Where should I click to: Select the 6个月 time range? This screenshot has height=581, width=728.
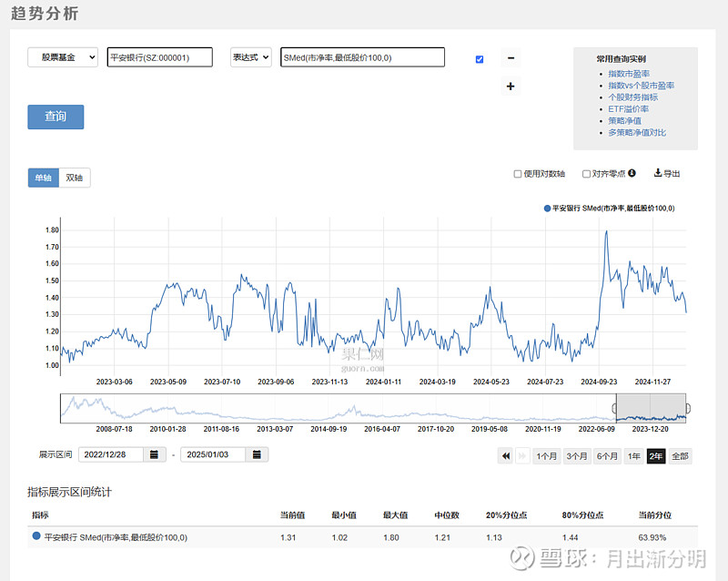[x=607, y=456]
